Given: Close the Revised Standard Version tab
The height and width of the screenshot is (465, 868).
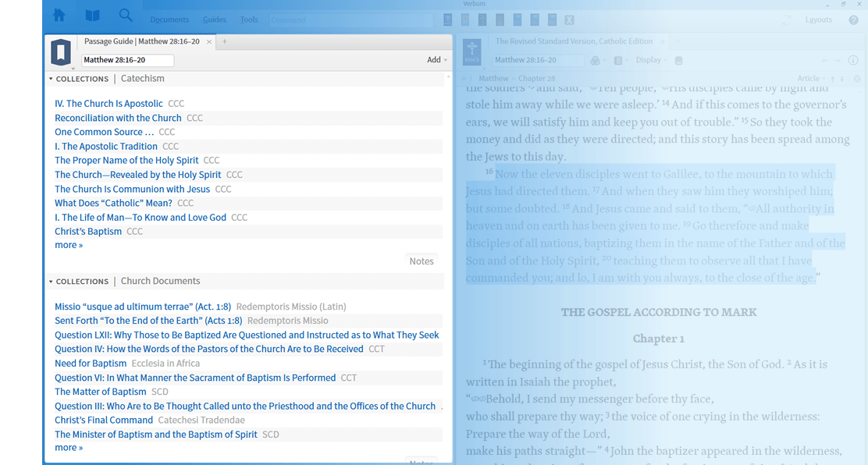Looking at the screenshot, I should pyautogui.click(x=662, y=42).
